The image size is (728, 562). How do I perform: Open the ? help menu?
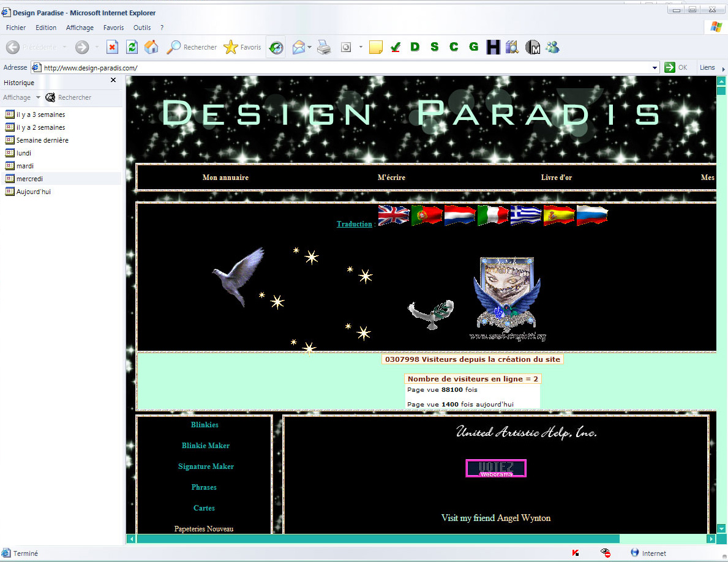click(x=162, y=28)
